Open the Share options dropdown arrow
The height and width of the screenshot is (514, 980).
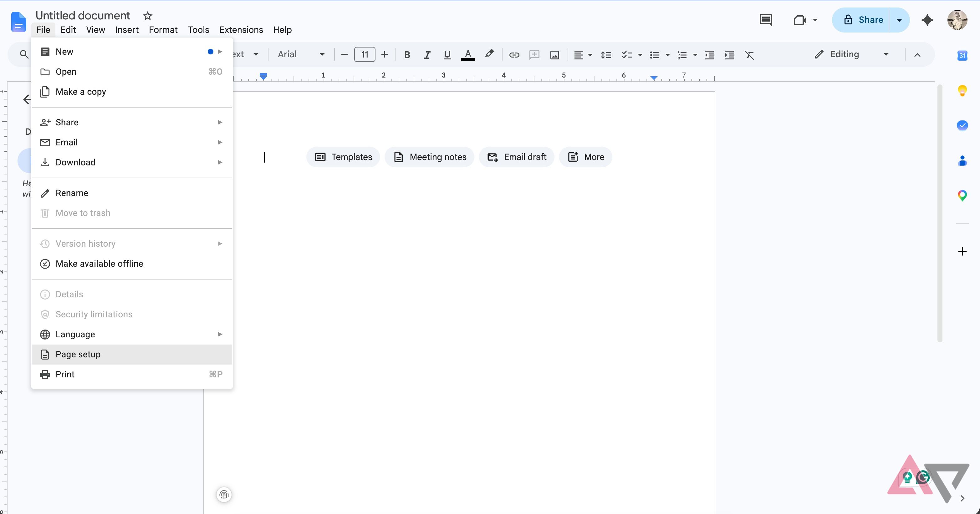899,20
